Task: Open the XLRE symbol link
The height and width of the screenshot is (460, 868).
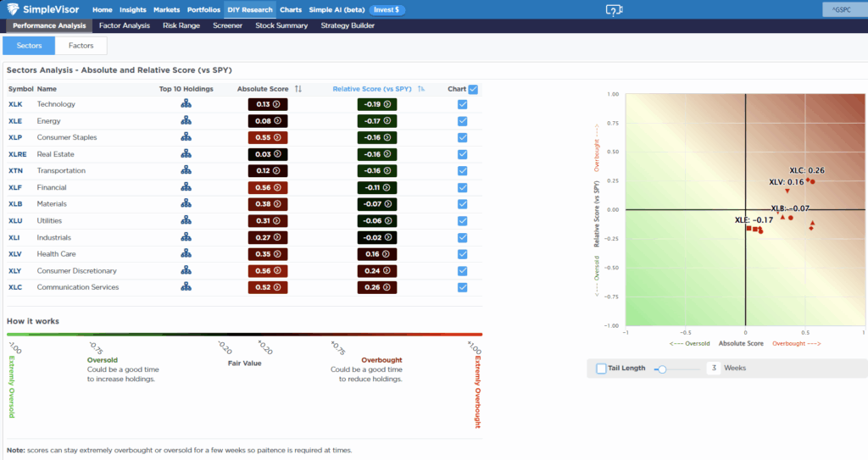Action: tap(17, 154)
